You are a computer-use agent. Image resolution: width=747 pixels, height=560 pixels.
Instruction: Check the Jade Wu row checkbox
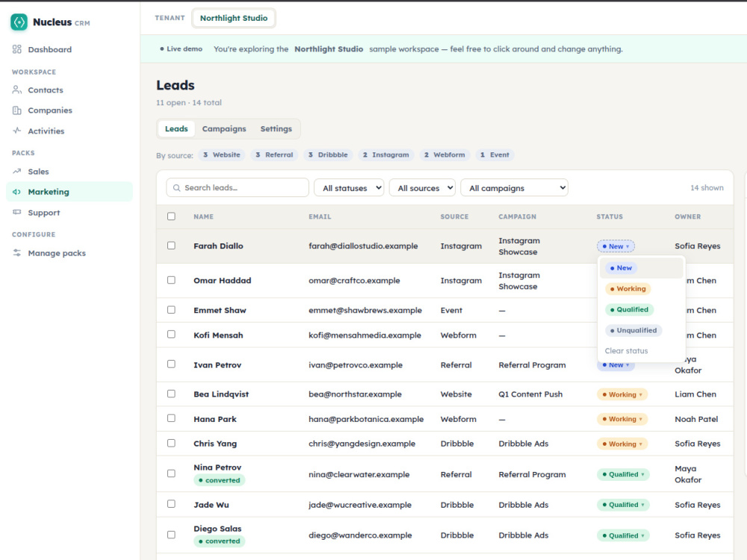point(172,504)
